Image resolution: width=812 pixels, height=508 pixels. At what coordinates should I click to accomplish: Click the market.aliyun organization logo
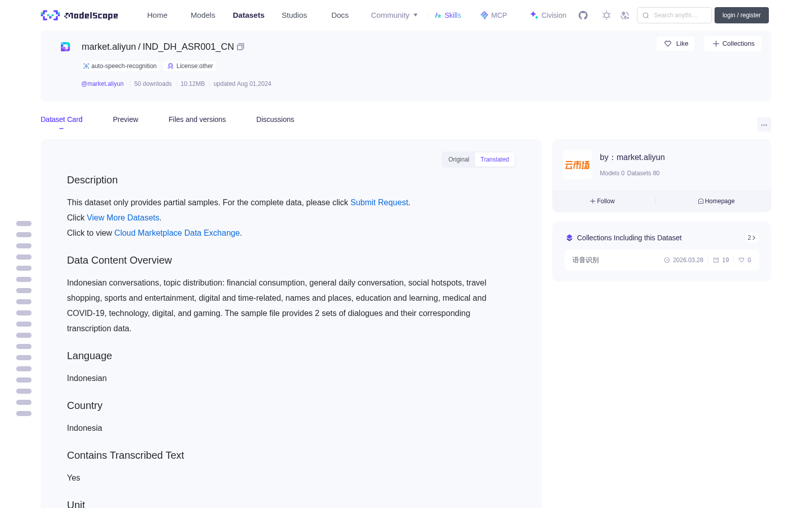[x=578, y=165]
